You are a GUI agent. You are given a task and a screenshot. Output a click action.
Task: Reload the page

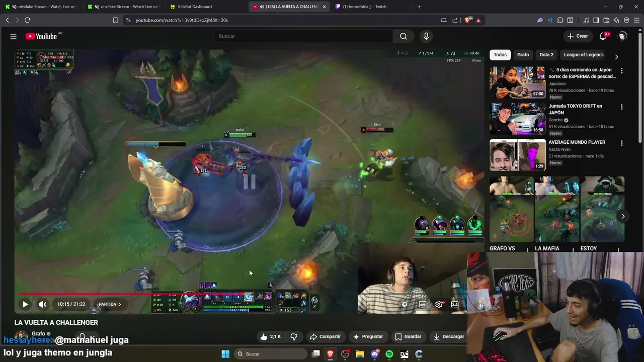coord(27,20)
